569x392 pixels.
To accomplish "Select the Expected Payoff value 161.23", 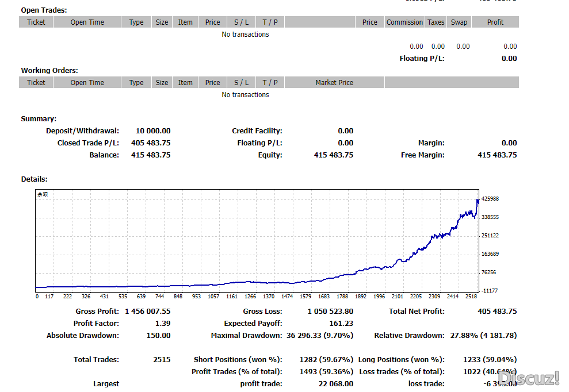I will pos(341,323).
